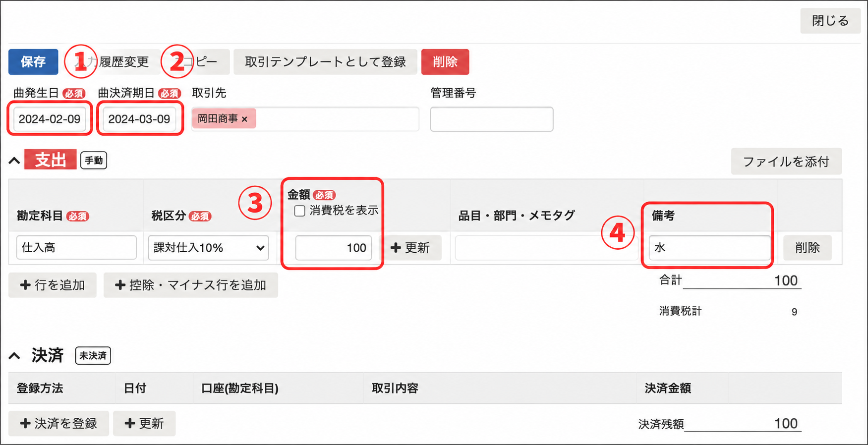Delete the 仕入高 row with the 削除 button
This screenshot has height=445, width=868.
808,248
